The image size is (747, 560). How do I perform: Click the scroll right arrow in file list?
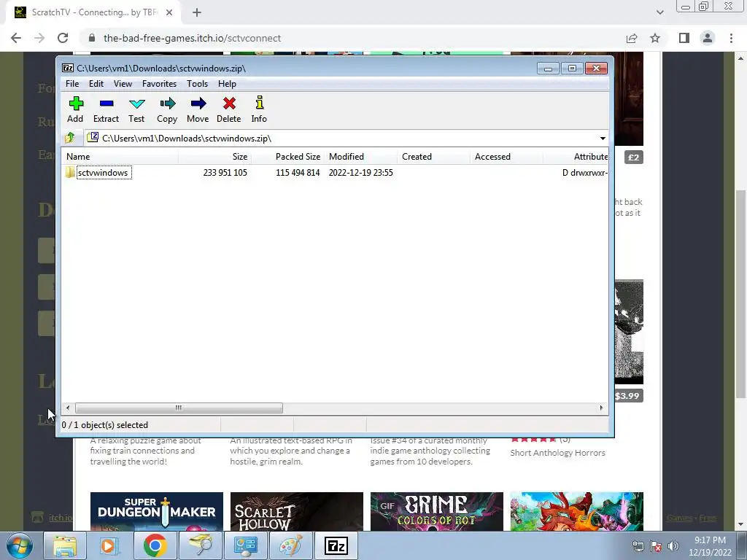(601, 408)
